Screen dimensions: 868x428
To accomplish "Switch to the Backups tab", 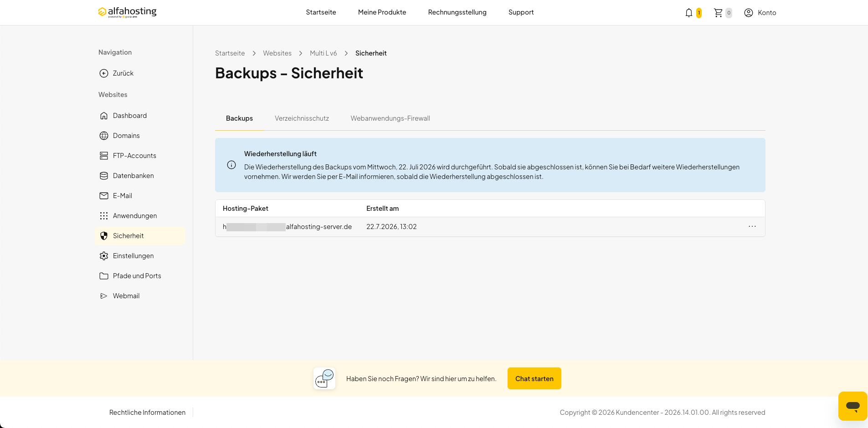I will (x=239, y=118).
